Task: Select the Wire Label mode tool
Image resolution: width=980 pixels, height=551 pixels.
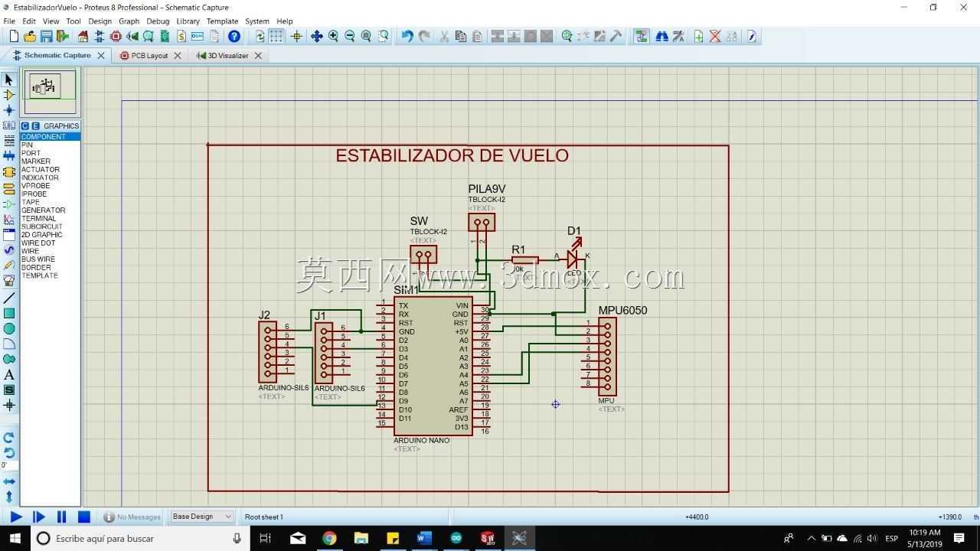Action: (9, 126)
